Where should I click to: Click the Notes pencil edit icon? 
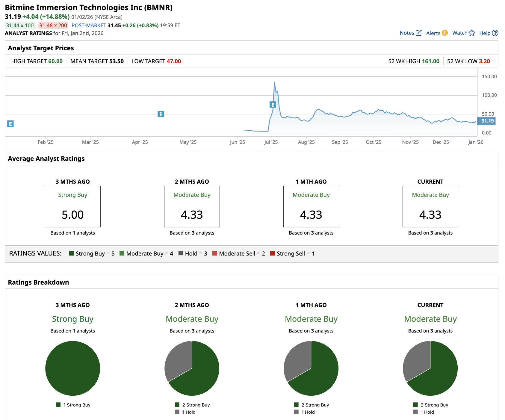click(x=419, y=33)
